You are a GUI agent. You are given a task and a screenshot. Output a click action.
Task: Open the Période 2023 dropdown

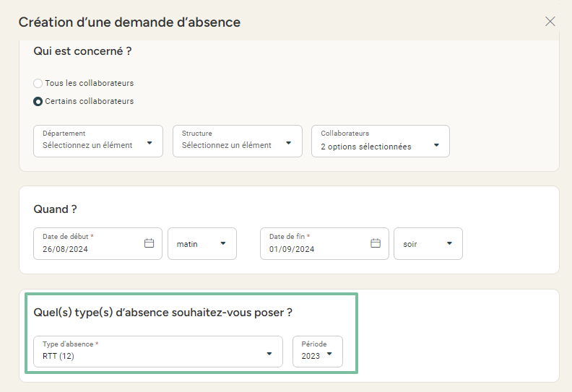317,352
